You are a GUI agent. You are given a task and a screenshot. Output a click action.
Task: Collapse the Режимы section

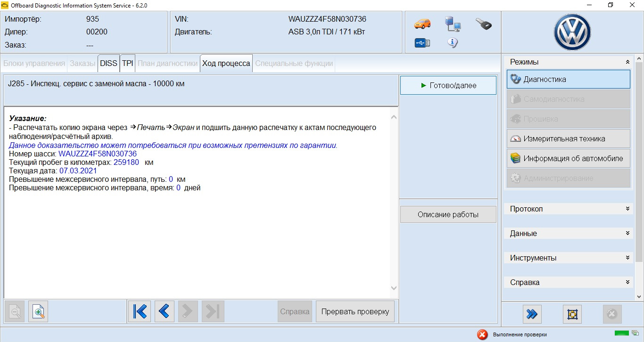[x=627, y=62]
